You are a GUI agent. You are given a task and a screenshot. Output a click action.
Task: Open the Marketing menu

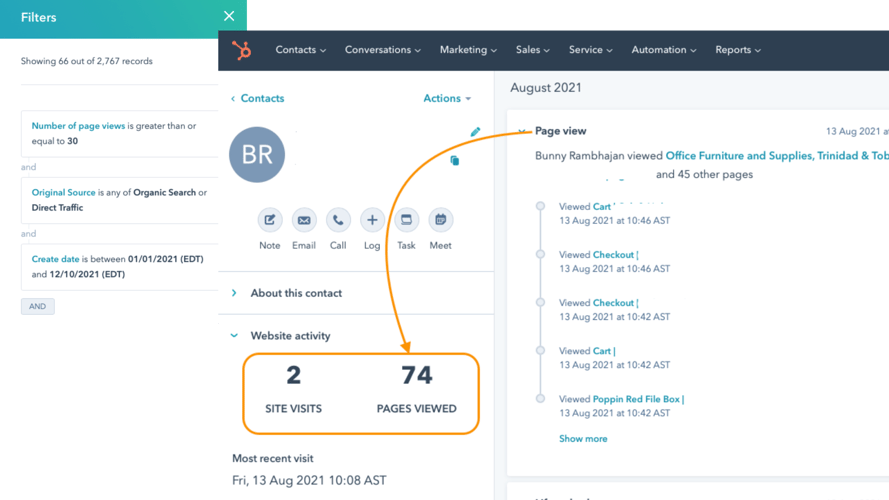pos(468,50)
